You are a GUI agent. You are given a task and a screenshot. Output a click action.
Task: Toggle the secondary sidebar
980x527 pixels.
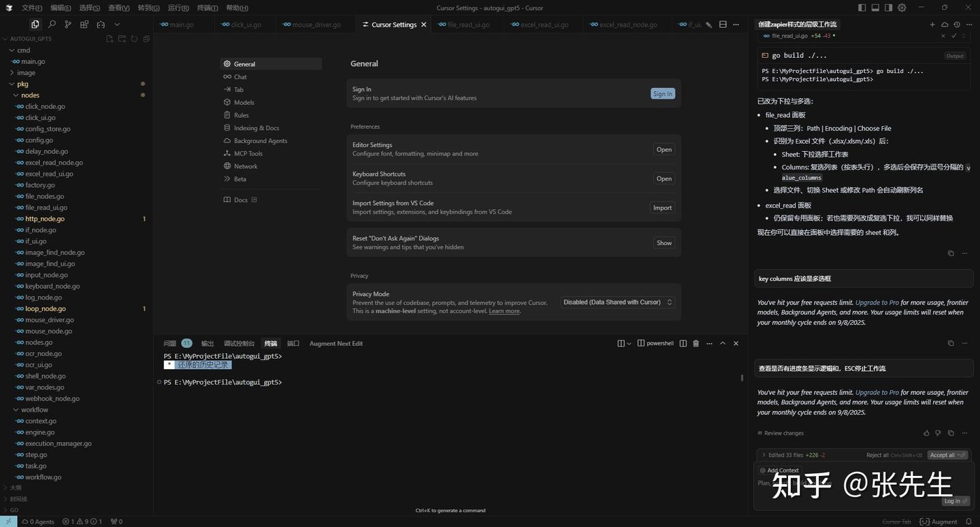889,7
